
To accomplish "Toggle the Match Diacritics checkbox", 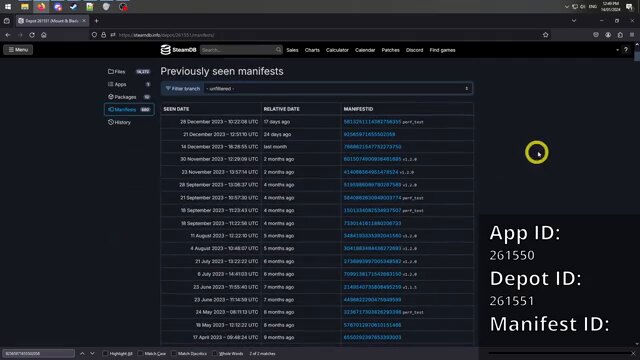I will 174,353.
